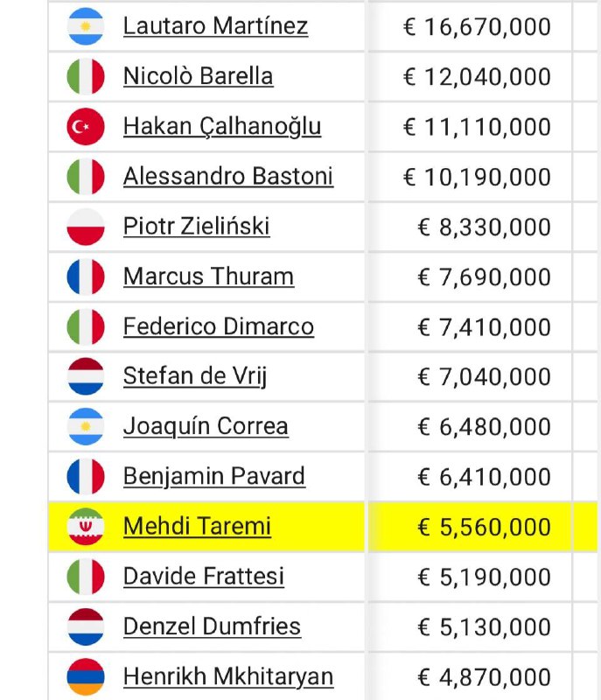Image resolution: width=601 pixels, height=700 pixels.
Task: Click the French flag beside Marcus Thuram
Action: 86,276
